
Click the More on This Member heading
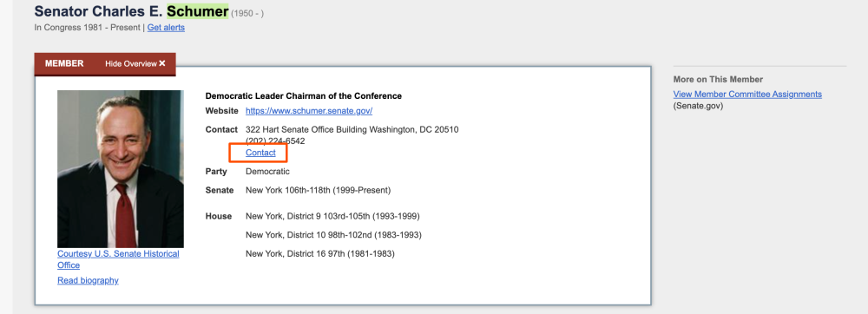pos(718,79)
